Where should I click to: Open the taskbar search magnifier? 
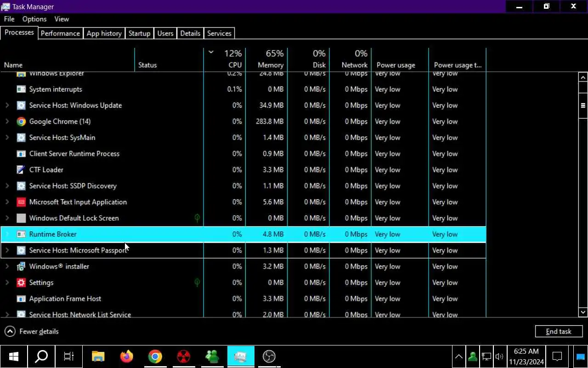[x=41, y=356]
